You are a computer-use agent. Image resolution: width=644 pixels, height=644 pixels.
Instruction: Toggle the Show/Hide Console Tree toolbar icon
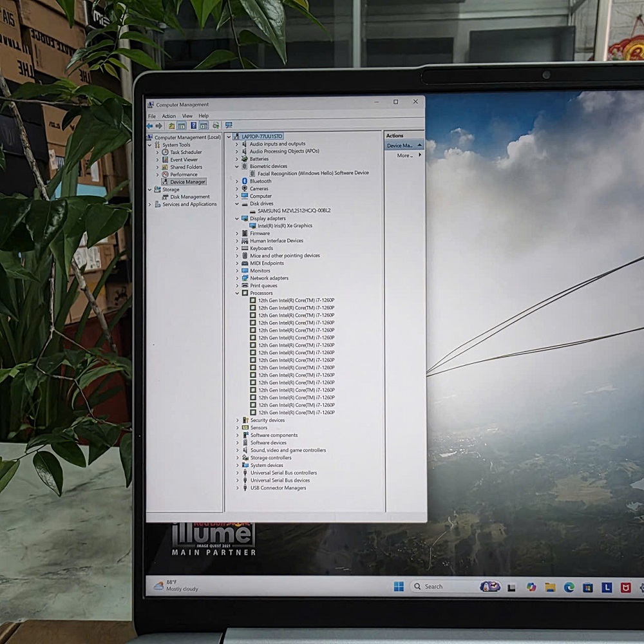tap(182, 126)
